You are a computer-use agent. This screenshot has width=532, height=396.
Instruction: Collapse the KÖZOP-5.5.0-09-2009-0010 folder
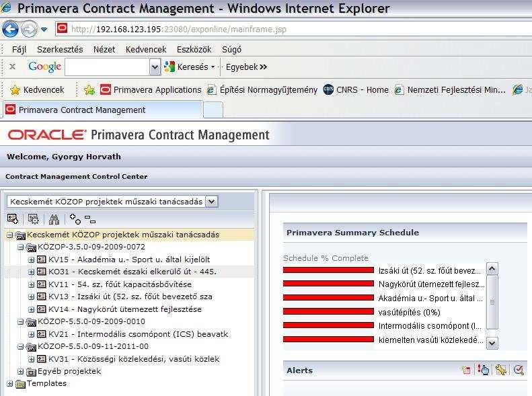click(20, 322)
